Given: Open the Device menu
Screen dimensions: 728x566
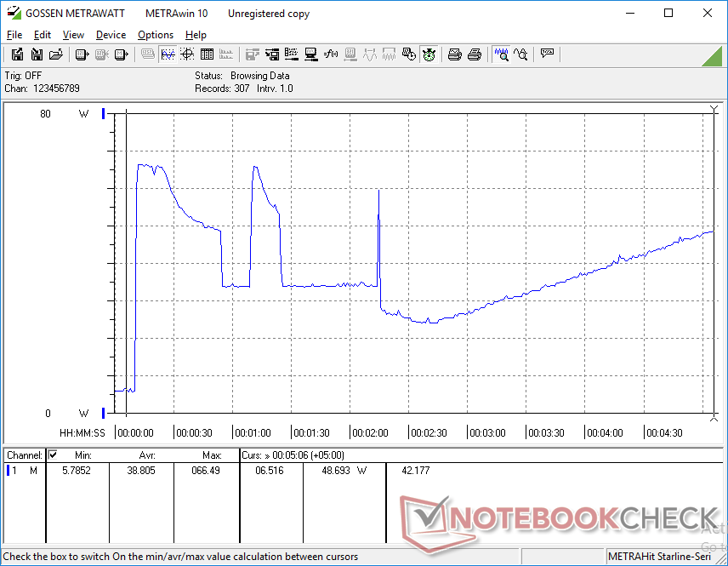Looking at the screenshot, I should 111,35.
